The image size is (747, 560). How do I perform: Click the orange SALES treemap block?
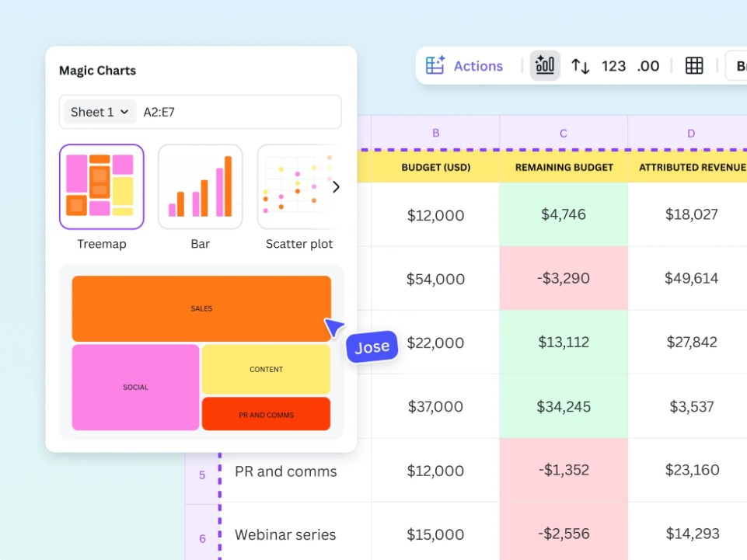pos(201,308)
